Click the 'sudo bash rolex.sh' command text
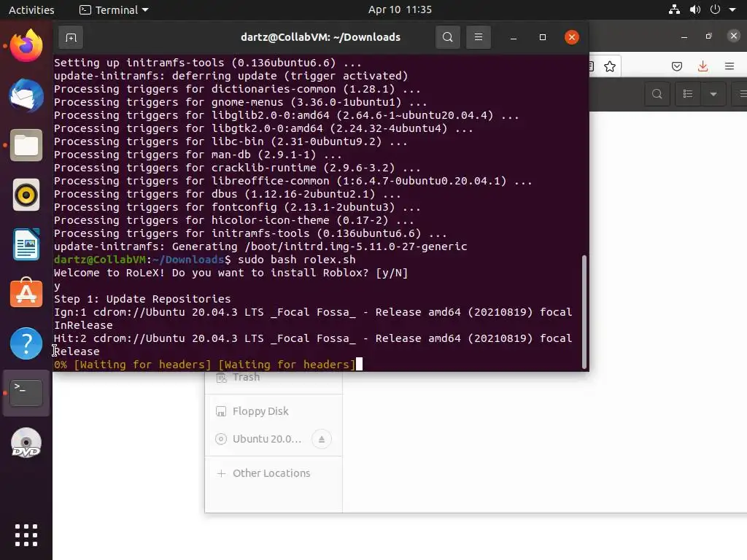This screenshot has width=747, height=560. [296, 260]
